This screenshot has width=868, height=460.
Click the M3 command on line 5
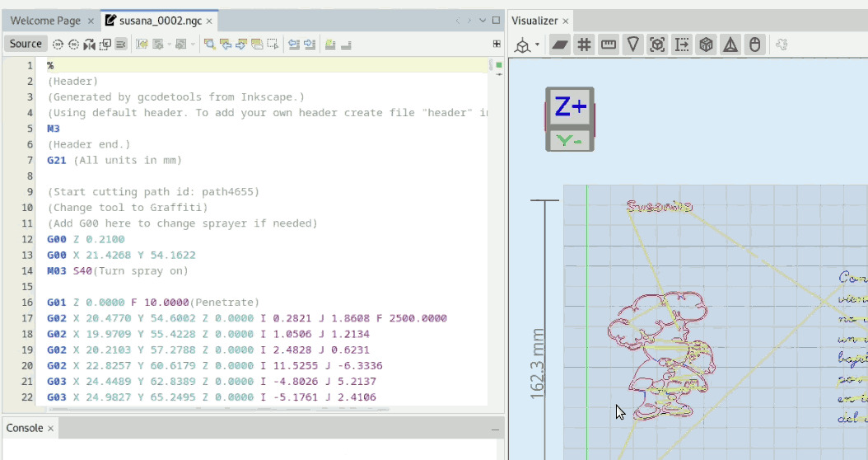click(54, 129)
